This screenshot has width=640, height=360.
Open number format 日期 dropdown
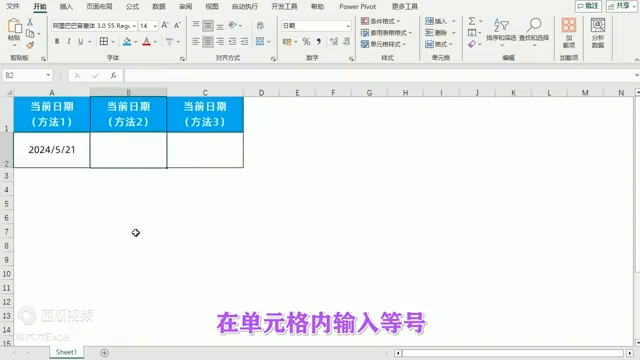348,26
